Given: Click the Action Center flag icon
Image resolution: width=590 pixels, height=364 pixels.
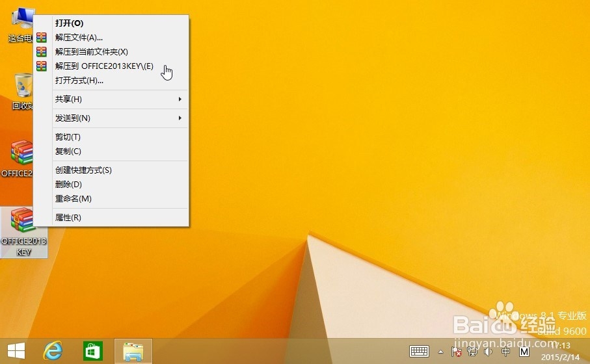Looking at the screenshot, I should (456, 352).
